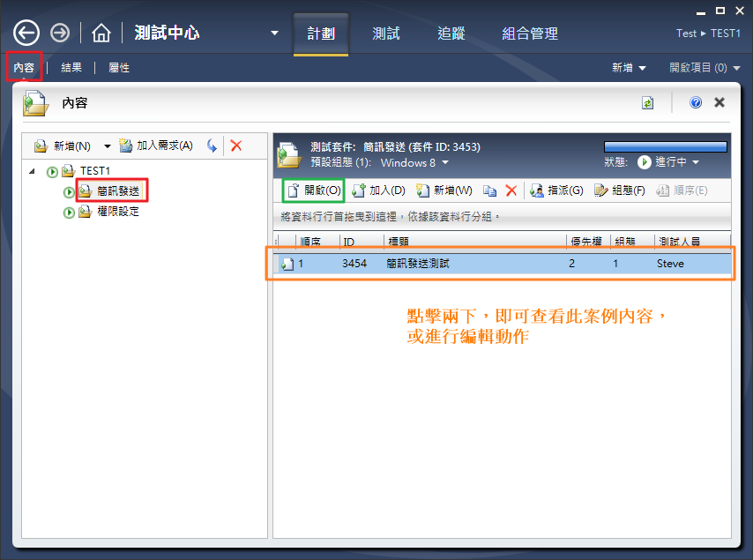Image resolution: width=753 pixels, height=560 pixels.
Task: Click the refresh icon in 內容 panel
Action: (647, 102)
